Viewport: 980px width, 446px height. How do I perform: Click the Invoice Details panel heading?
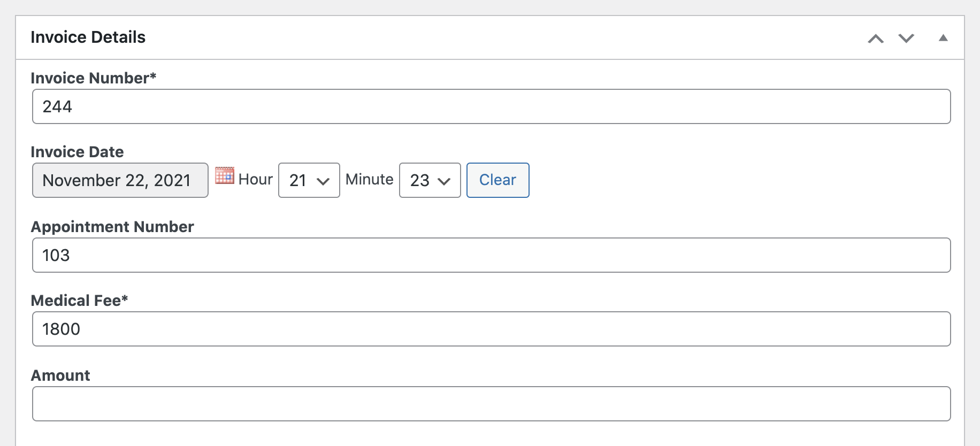pyautogui.click(x=88, y=37)
